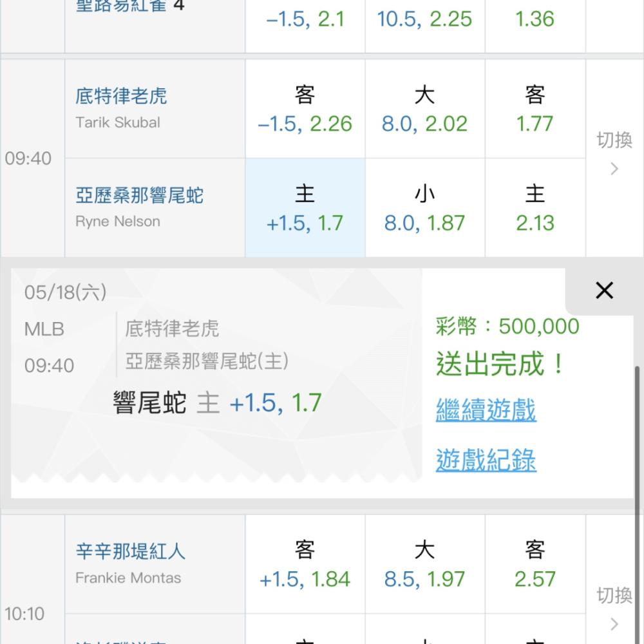Click the 繼續遊戲 link

tap(486, 410)
